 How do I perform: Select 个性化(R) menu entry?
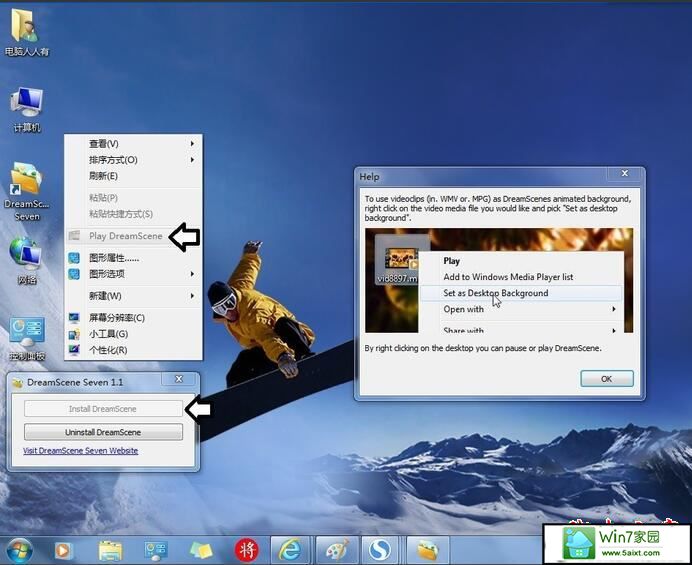[133, 350]
